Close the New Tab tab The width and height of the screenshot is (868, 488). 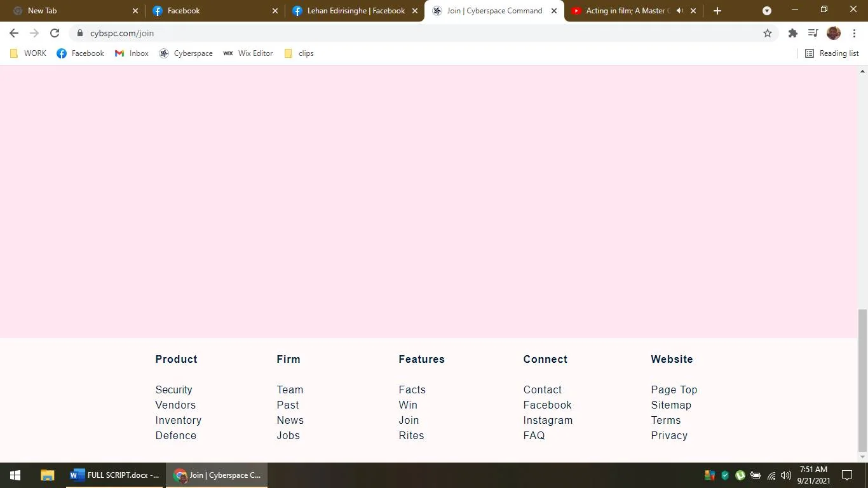(x=135, y=11)
